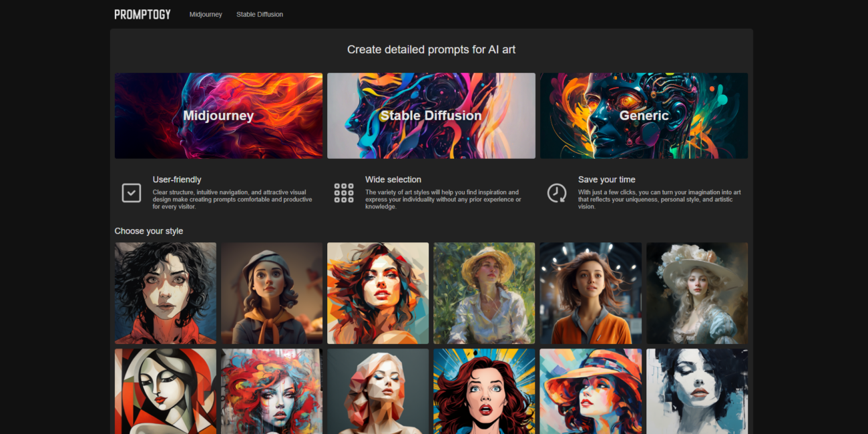This screenshot has height=434, width=868.
Task: Choose the realistic orange jacket portrait style
Action: 591,293
